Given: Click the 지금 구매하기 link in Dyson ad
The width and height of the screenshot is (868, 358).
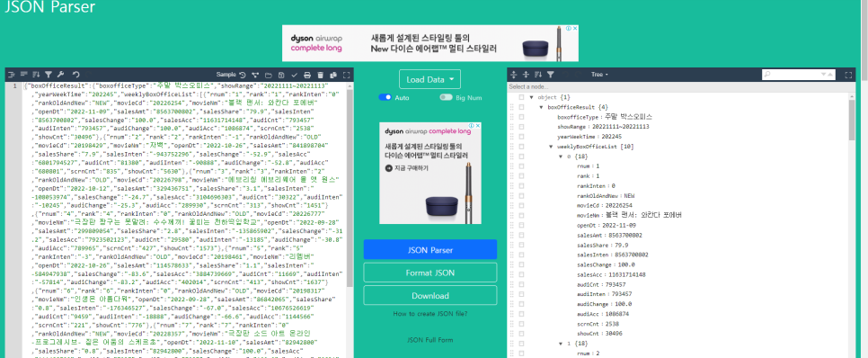Looking at the screenshot, I should 407,167.
